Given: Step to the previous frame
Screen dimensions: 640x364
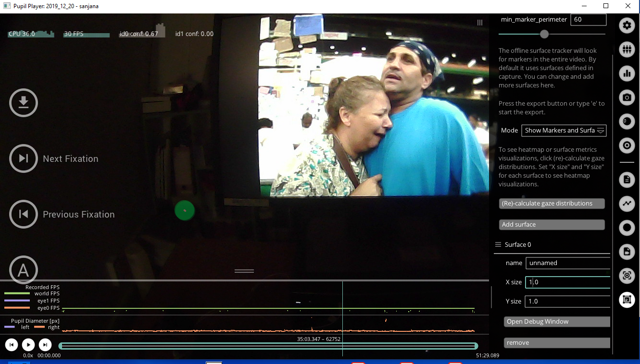Looking at the screenshot, I should 12,344.
